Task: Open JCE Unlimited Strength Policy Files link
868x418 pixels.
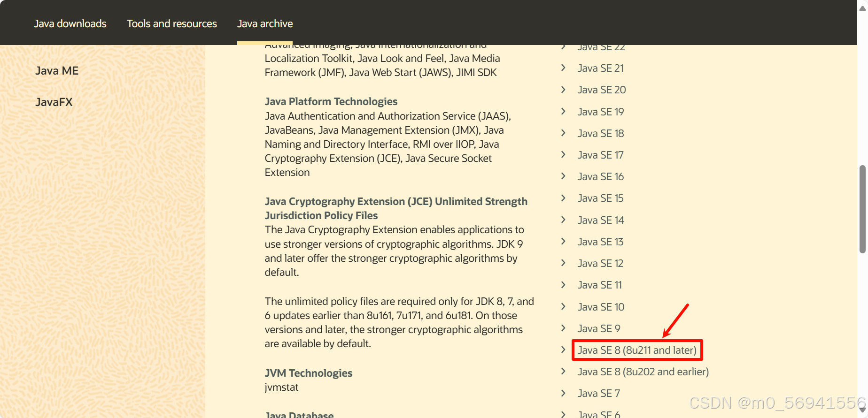Action: click(x=396, y=208)
